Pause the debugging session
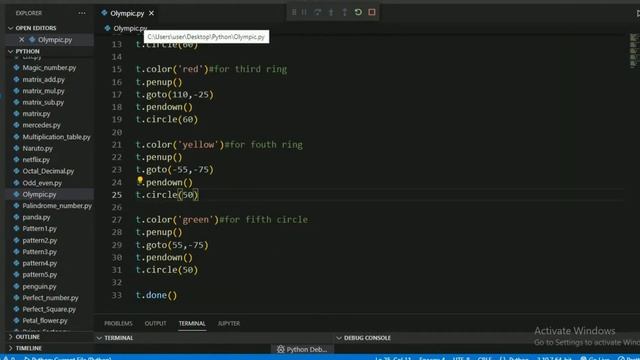Viewport: 640px width, 360px height. 304,12
